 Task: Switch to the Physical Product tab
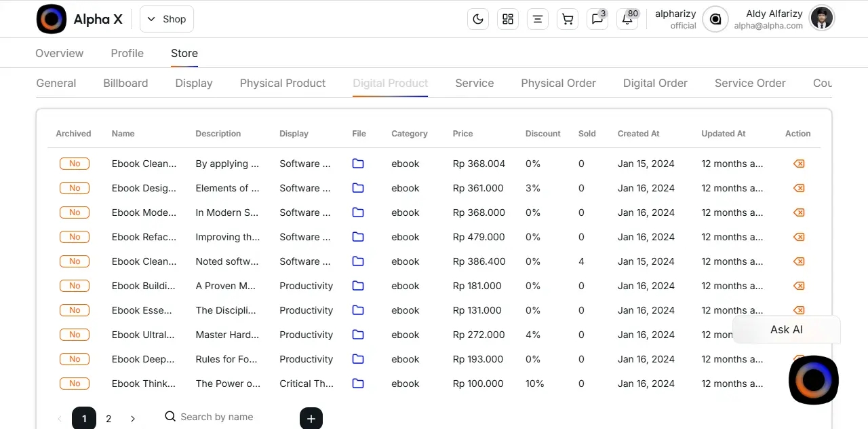coord(283,83)
